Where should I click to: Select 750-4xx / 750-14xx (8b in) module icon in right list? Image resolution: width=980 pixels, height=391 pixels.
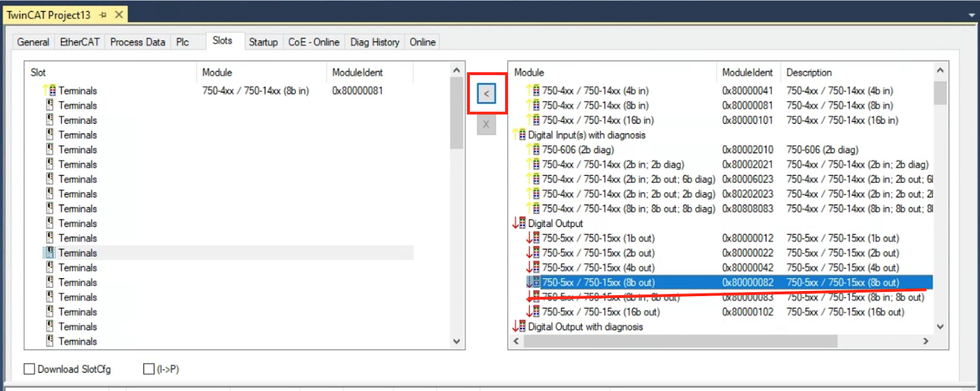[x=533, y=105]
